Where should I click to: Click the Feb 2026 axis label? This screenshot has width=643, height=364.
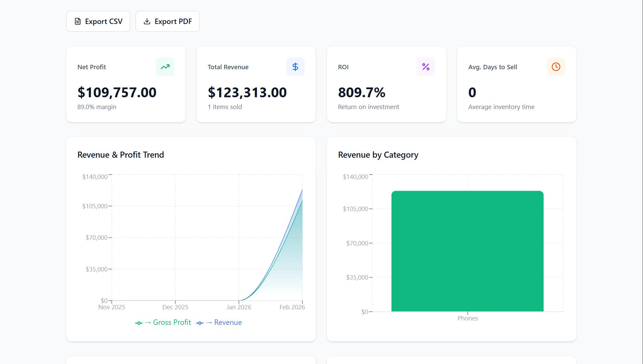tap(292, 307)
